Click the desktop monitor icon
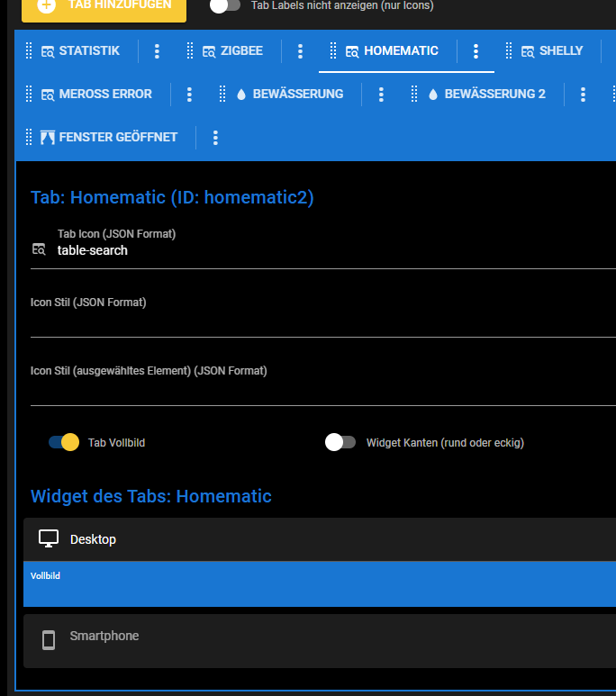Viewport: 616px width, 696px height. pos(49,538)
